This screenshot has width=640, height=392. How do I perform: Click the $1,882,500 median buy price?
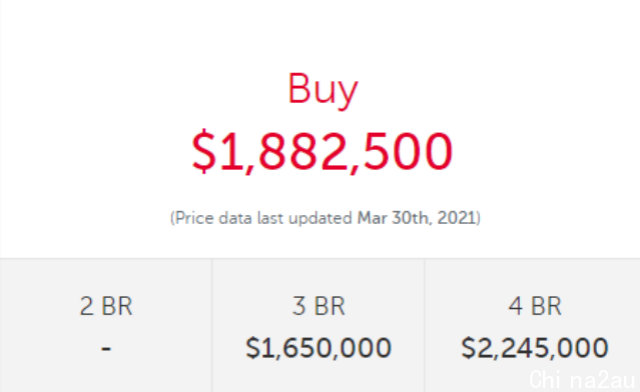coord(322,151)
